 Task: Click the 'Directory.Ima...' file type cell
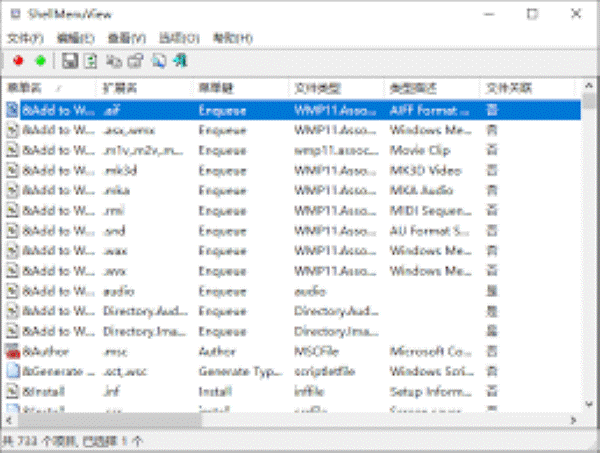coord(336,331)
